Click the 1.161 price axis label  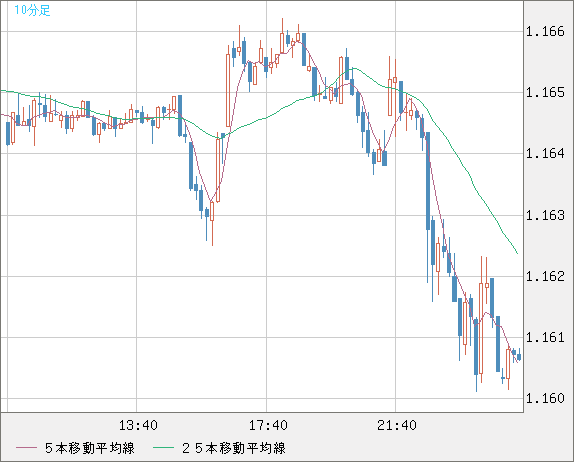(x=545, y=337)
